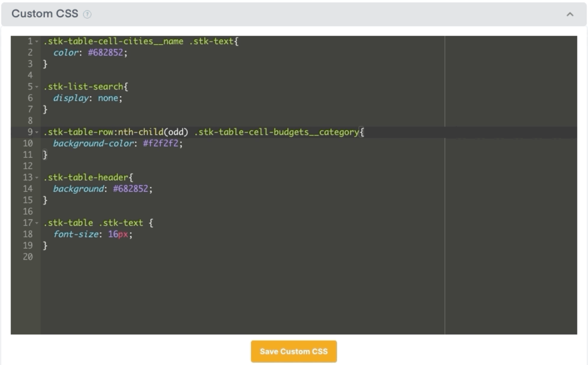Click the .stk-table-cell-budgets__category selector
Viewport: 588px width, 365px height.
click(276, 132)
